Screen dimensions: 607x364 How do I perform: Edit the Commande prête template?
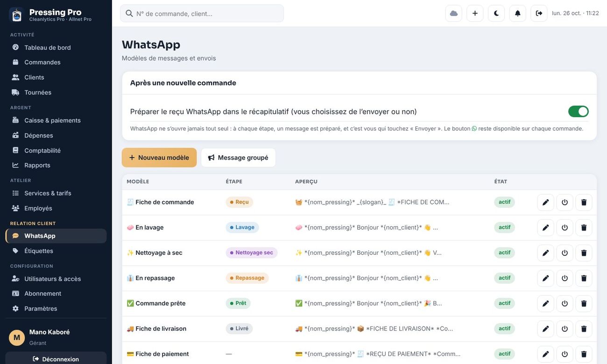545,303
